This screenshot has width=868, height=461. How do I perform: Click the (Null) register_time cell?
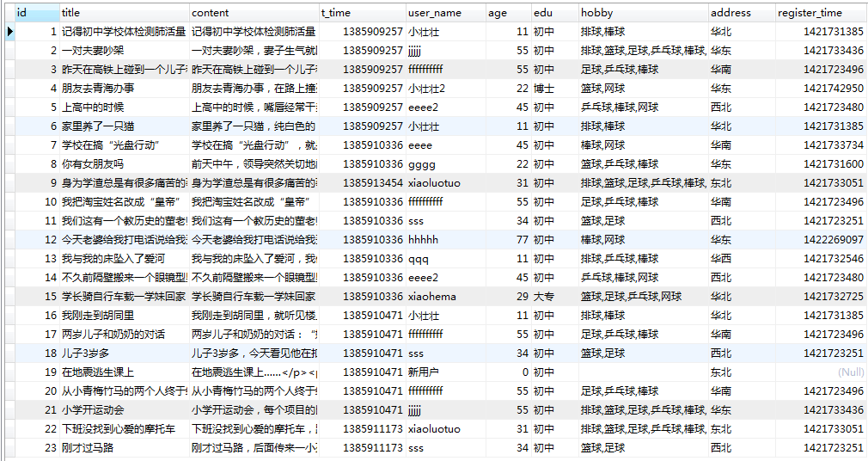tap(850, 372)
